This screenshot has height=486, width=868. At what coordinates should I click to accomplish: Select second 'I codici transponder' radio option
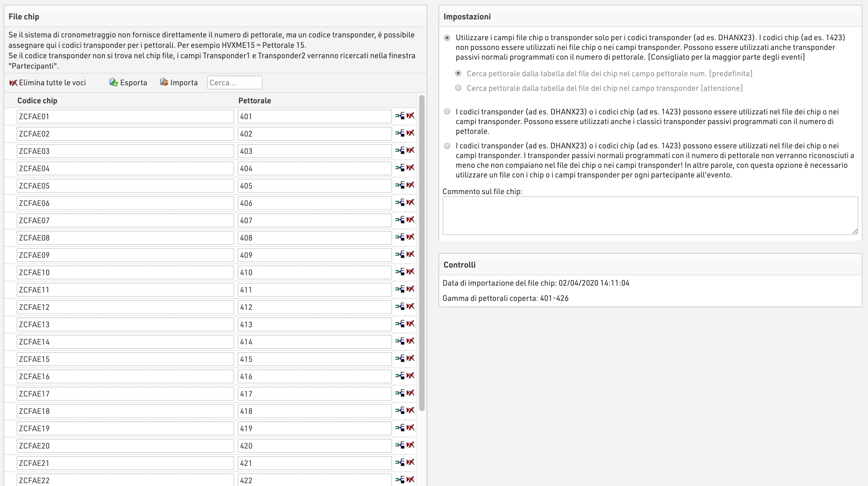[447, 112]
